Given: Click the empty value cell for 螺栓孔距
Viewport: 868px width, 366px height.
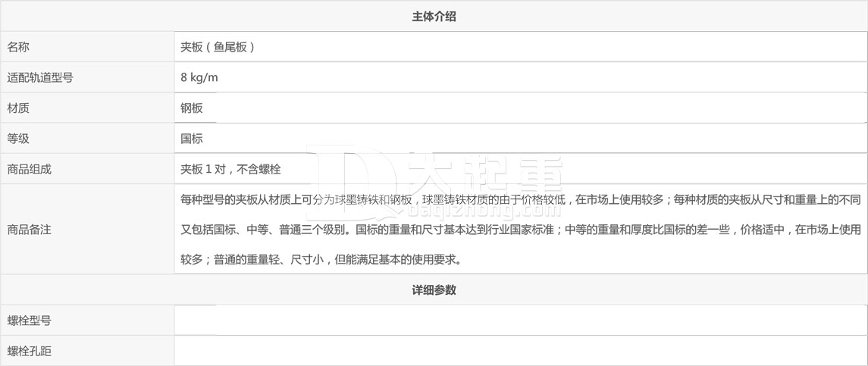Looking at the screenshot, I should pos(520,351).
